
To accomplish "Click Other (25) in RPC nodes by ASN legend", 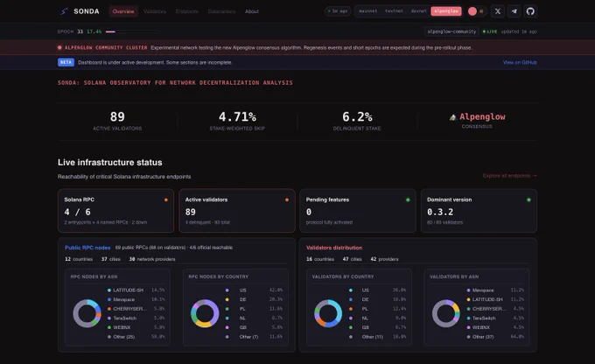I will coord(123,337).
